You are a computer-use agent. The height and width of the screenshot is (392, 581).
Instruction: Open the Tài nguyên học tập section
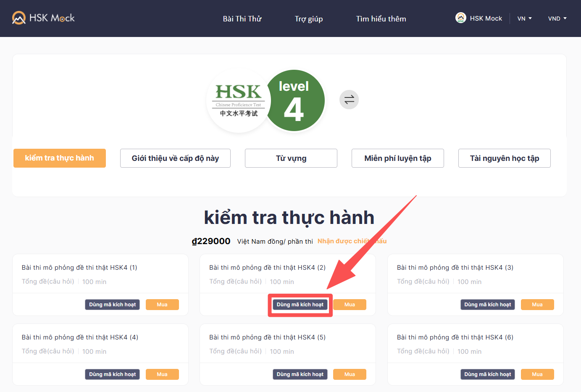pyautogui.click(x=504, y=158)
